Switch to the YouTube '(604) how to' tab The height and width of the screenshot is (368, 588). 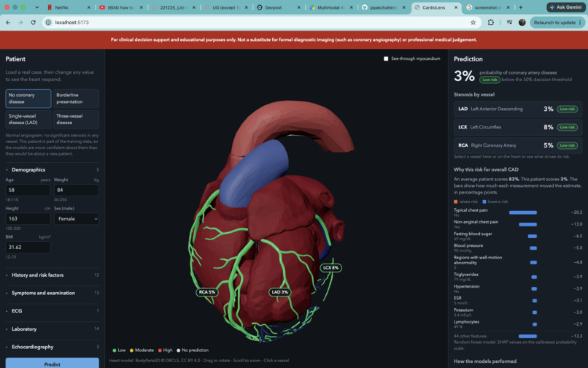120,7
